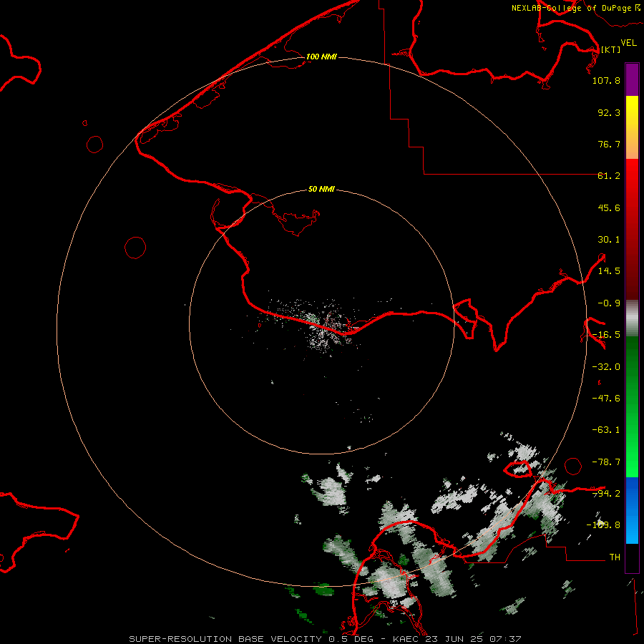
Task: Click the 100 NMI range ring label
Action: [x=321, y=57]
